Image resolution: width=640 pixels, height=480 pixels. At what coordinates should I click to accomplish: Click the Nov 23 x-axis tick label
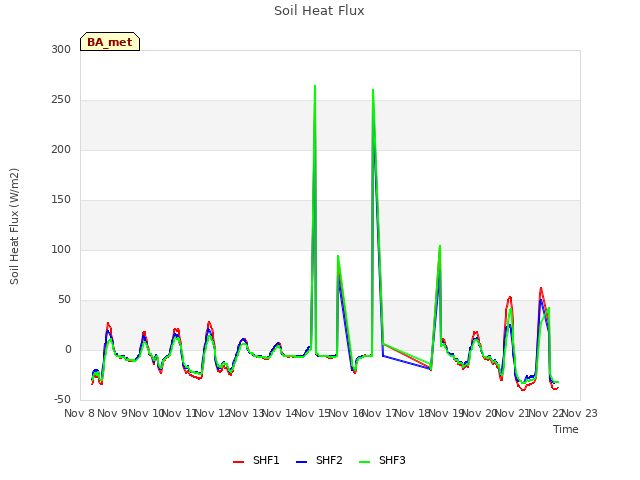coord(580,413)
